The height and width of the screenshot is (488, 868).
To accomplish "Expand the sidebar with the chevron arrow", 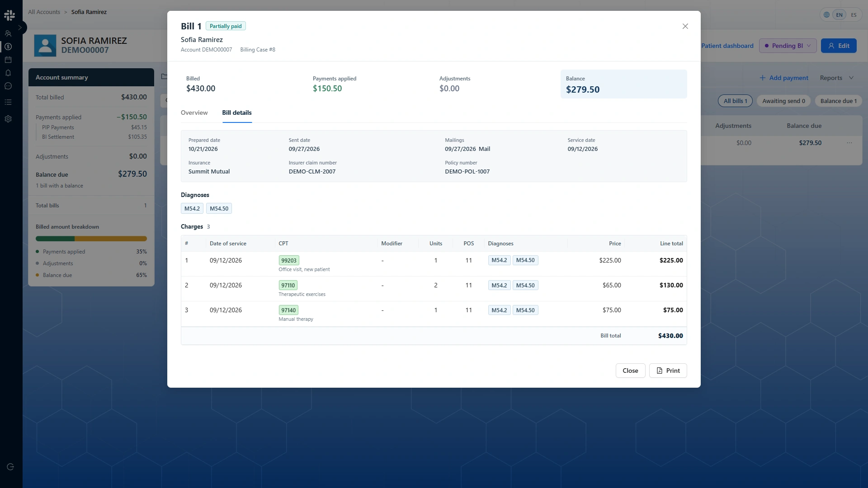I will pyautogui.click(x=20, y=28).
